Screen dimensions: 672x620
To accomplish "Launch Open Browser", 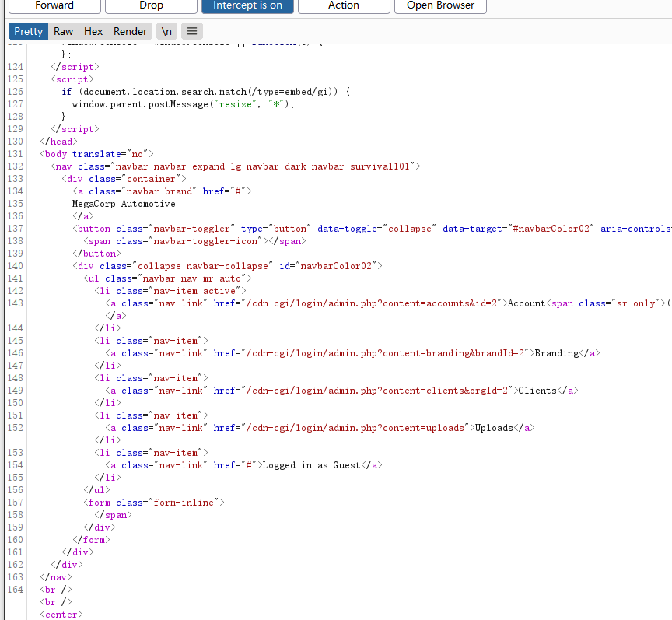I will coord(440,5).
